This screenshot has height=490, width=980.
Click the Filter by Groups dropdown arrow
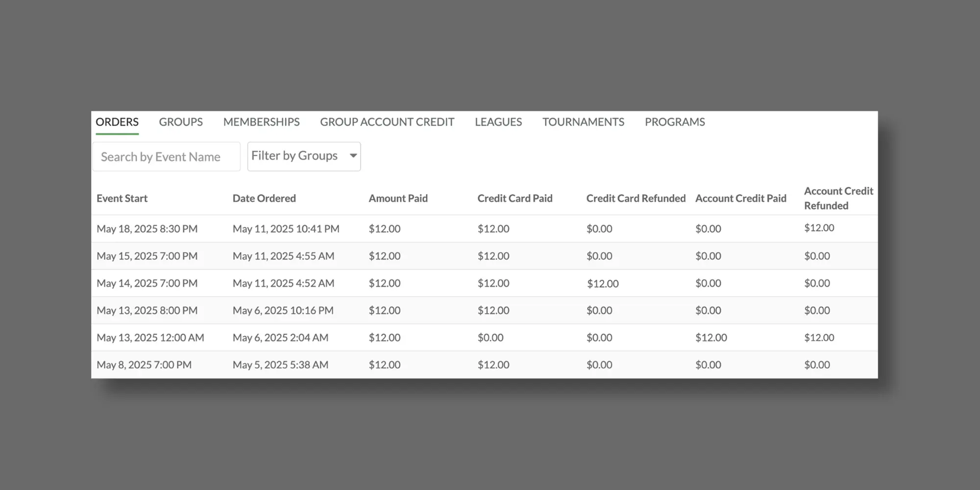click(x=353, y=156)
